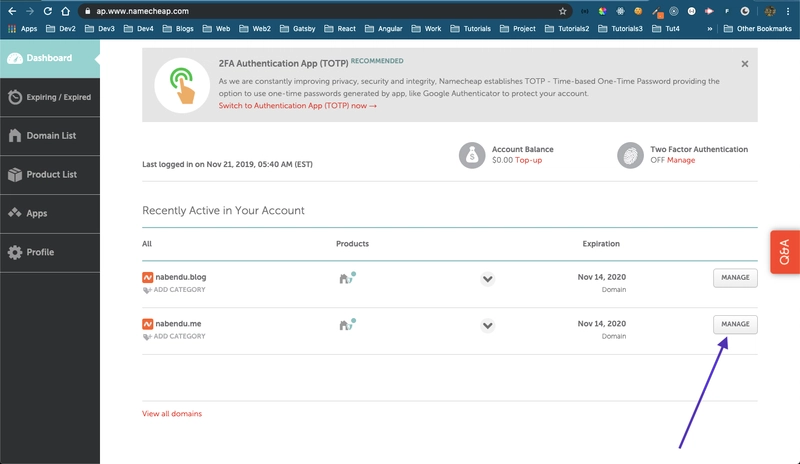Viewport: 800px width, 464px height.
Task: Open the Dev4 bookmarks folder
Action: [x=138, y=29]
